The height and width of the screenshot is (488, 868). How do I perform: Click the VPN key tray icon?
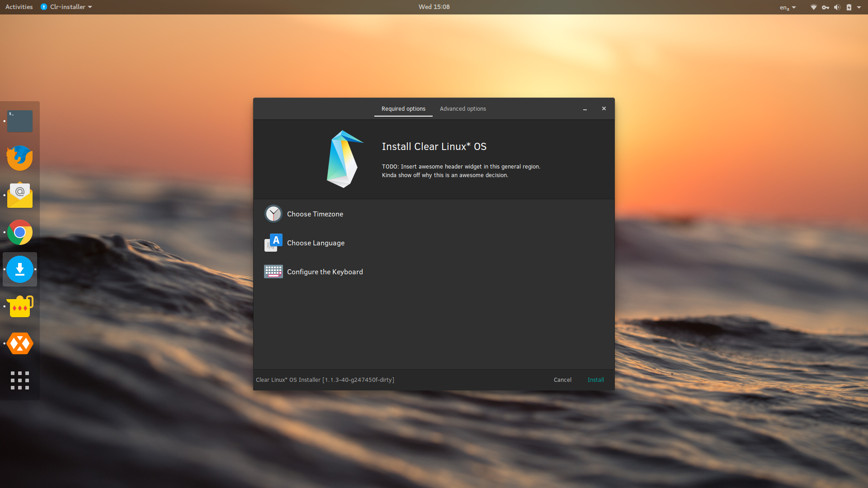[826, 7]
